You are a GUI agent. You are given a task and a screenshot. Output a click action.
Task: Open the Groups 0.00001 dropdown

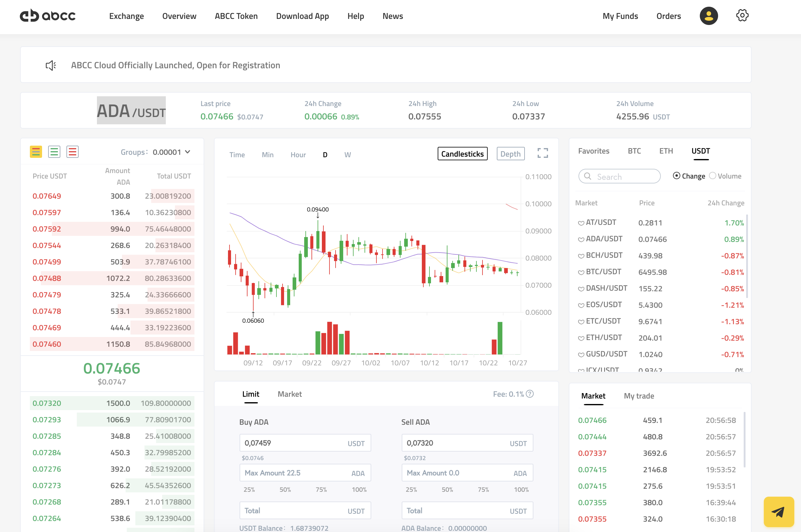pyautogui.click(x=172, y=152)
